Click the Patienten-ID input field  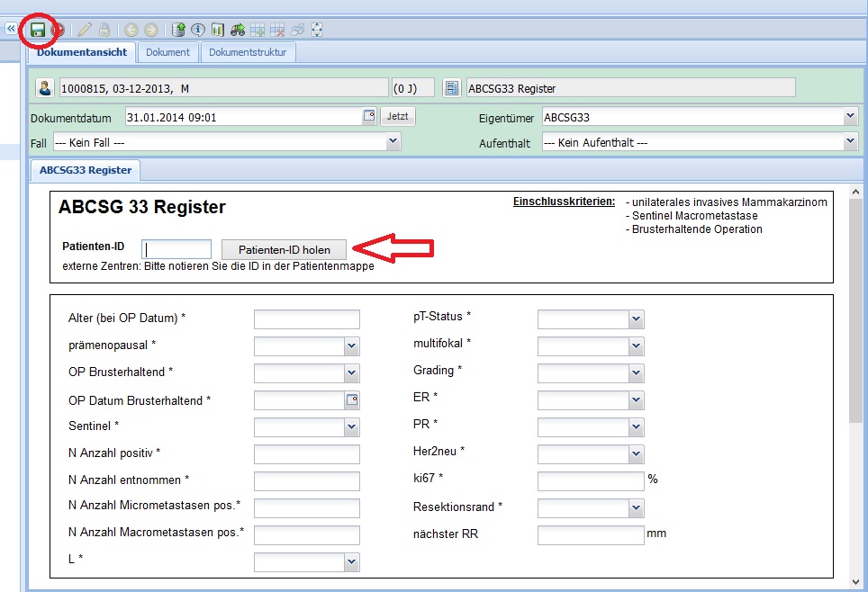point(177,249)
